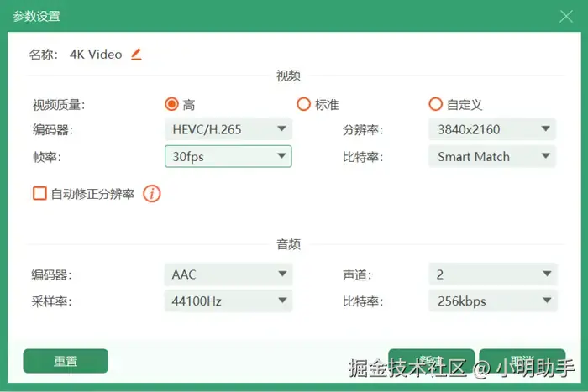Expand the 分辨率 3840x2160 dropdown
The image size is (588, 392).
click(x=492, y=129)
